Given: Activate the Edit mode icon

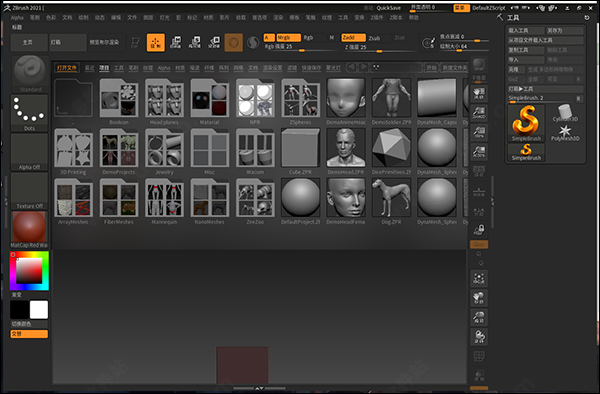Looking at the screenshot, I should pos(135,42).
